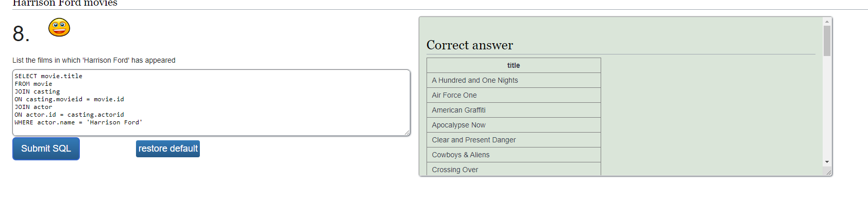Click the 'Clear and Present Danger' row
The width and height of the screenshot is (868, 203).
[514, 140]
